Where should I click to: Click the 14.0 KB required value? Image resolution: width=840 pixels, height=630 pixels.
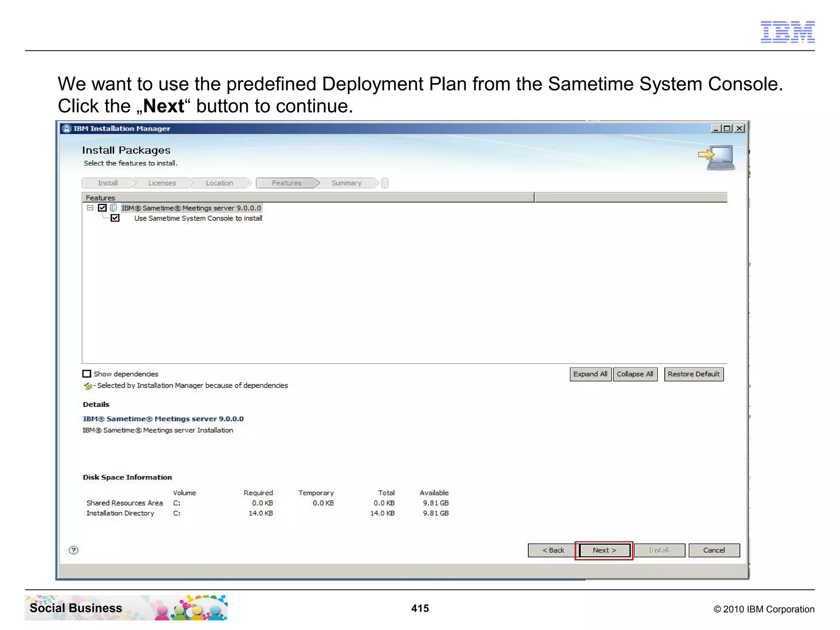pyautogui.click(x=260, y=513)
